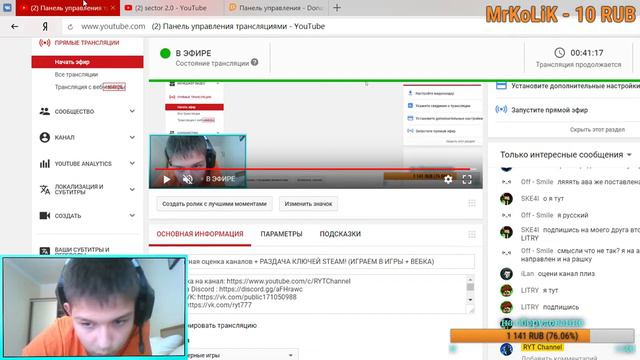The height and width of the screenshot is (360, 640).
Task: Click the Локализация и субтитры translate icon
Action: click(44, 189)
